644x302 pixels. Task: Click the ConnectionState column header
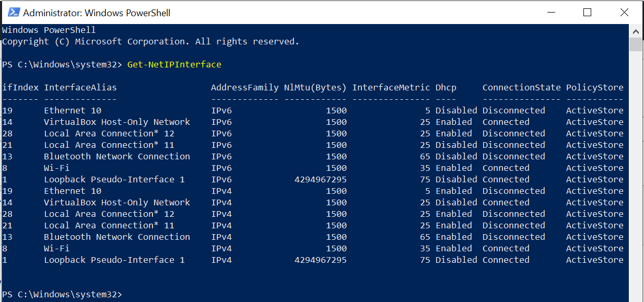click(x=521, y=87)
